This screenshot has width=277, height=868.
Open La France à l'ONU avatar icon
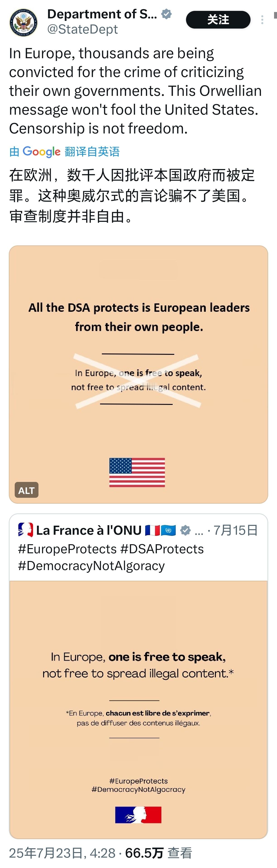coord(26,530)
